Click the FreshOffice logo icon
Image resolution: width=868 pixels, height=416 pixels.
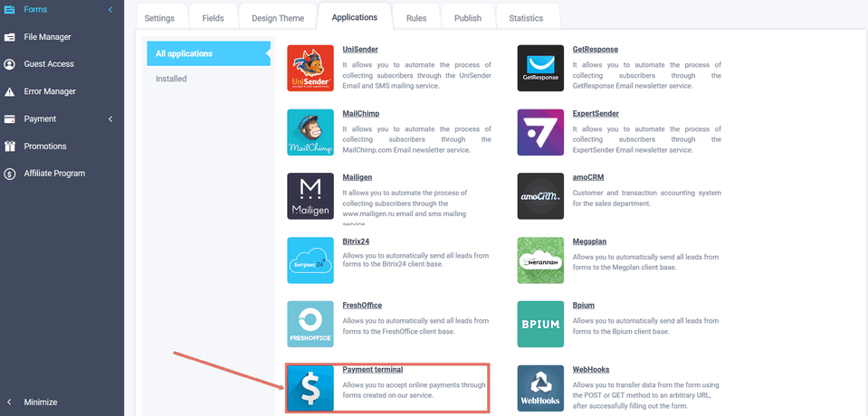point(310,324)
